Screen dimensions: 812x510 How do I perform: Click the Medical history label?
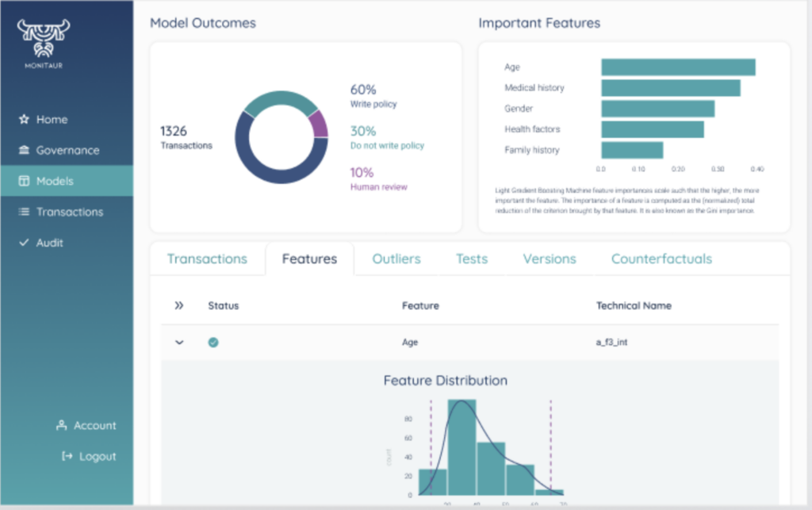click(534, 87)
